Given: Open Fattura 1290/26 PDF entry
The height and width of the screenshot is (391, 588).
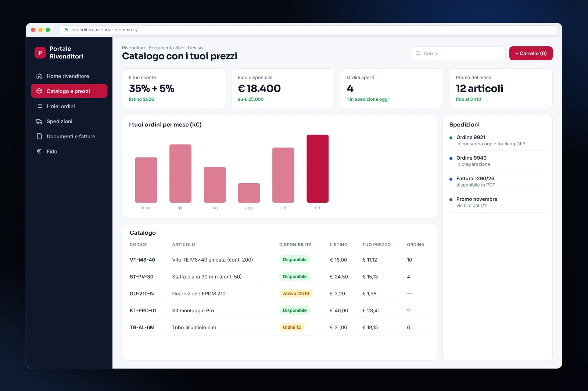Looking at the screenshot, I should tap(498, 182).
